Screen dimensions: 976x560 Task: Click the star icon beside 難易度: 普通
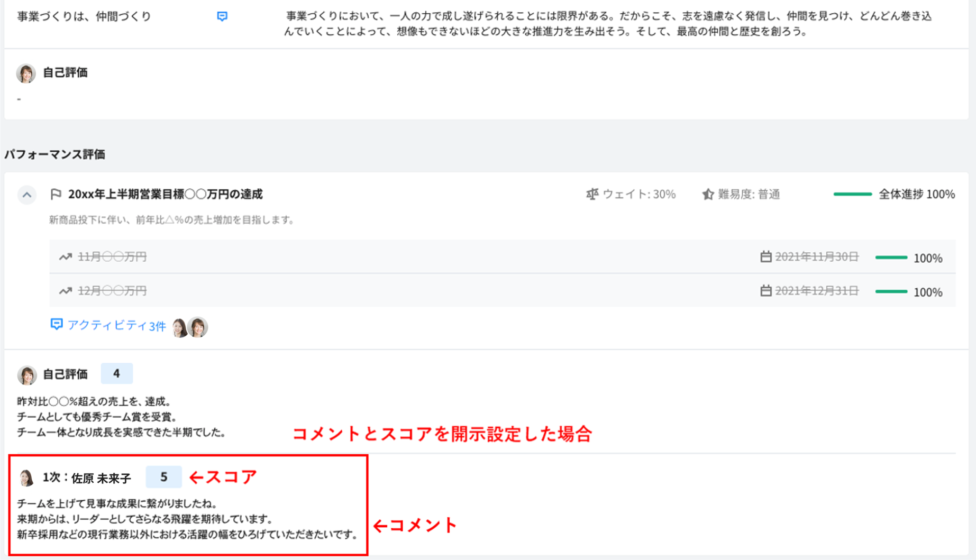(x=707, y=195)
